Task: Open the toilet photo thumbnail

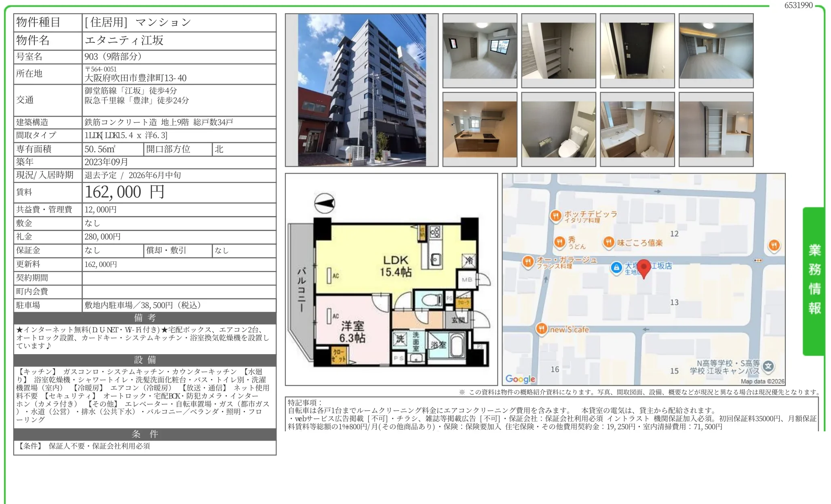Action: (559, 129)
